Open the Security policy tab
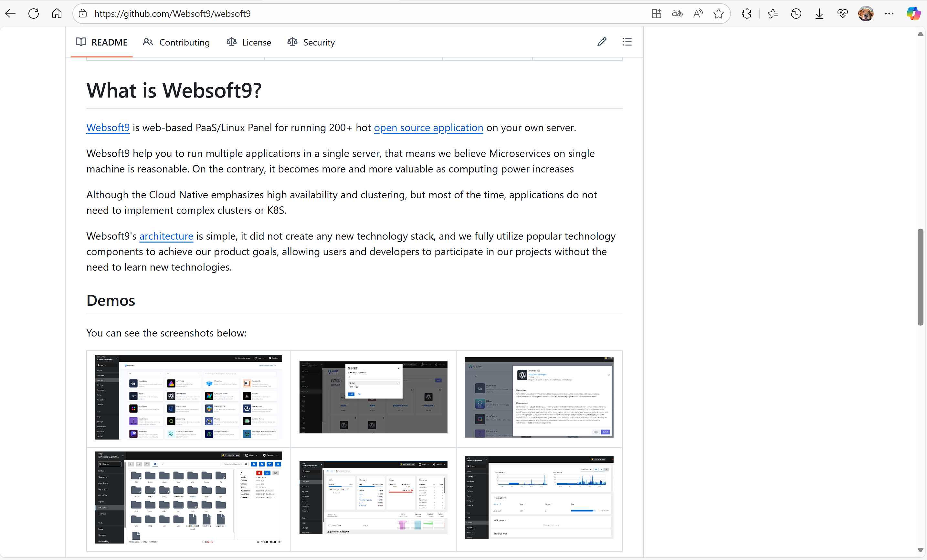 point(311,42)
